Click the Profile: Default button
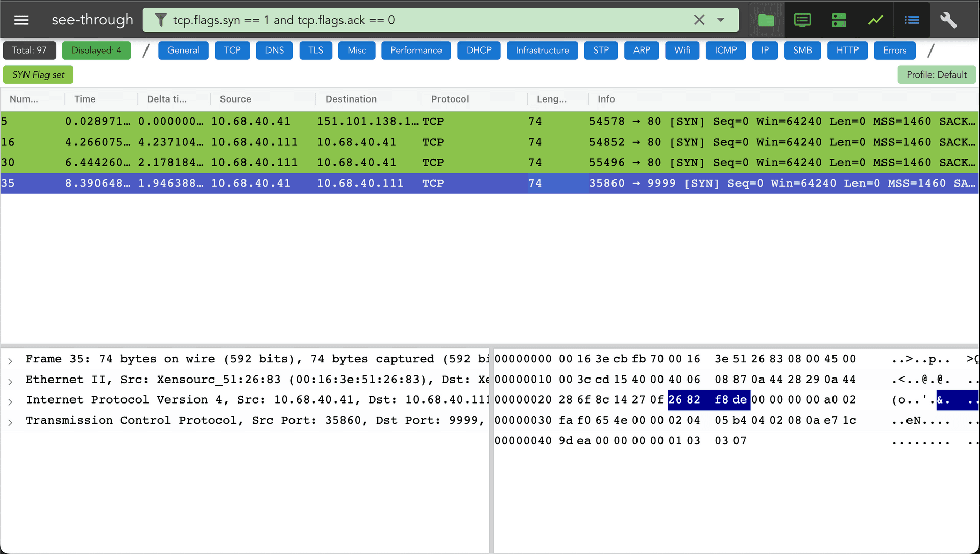The height and width of the screenshot is (554, 980). click(x=937, y=74)
